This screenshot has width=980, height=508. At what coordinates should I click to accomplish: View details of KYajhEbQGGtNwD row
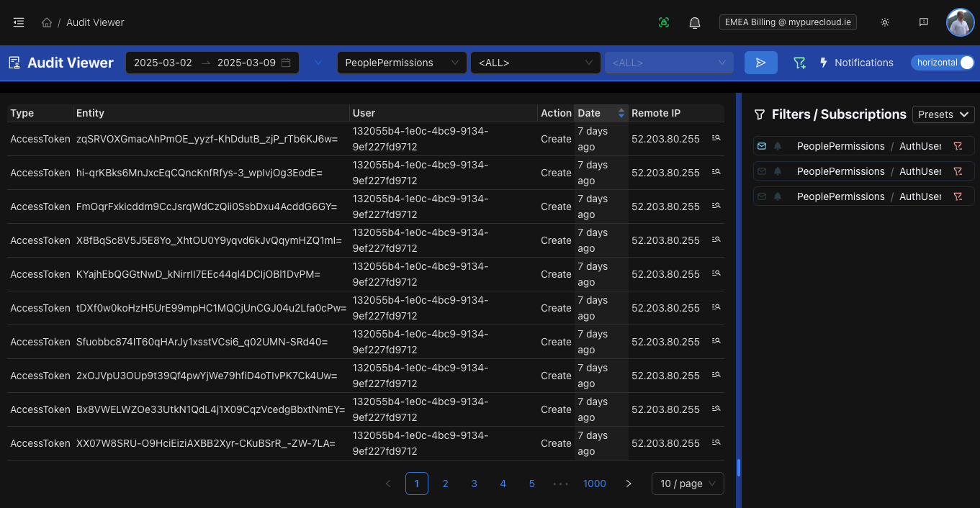point(716,273)
